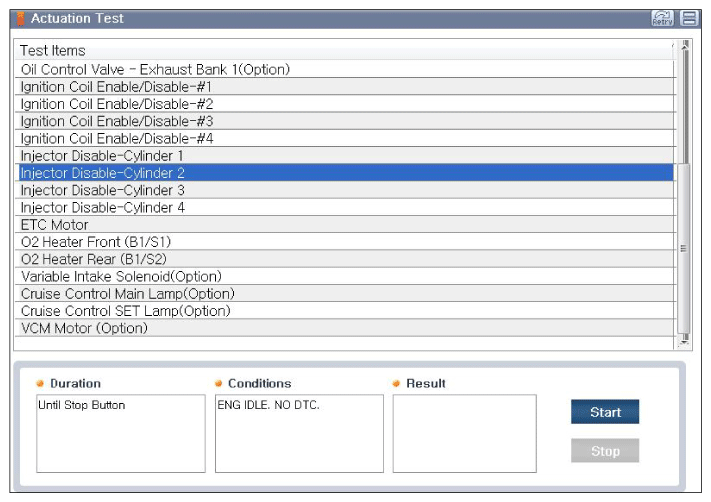Select Cruise Control Main Lamp(Option)
Screen dimensions: 711x502
click(345, 293)
